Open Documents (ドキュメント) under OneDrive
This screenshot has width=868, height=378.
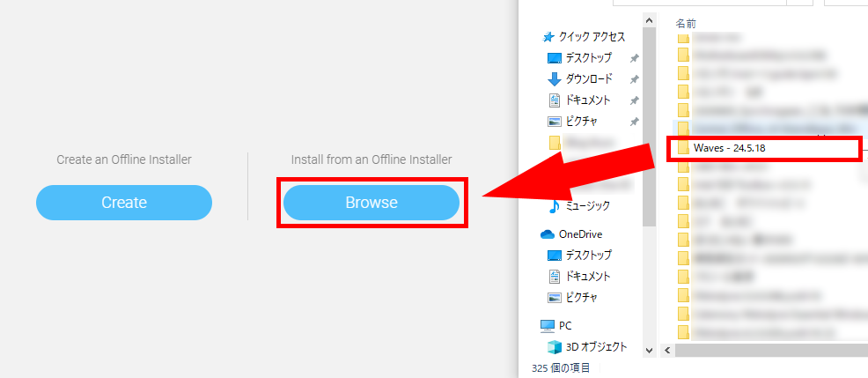coord(555,277)
